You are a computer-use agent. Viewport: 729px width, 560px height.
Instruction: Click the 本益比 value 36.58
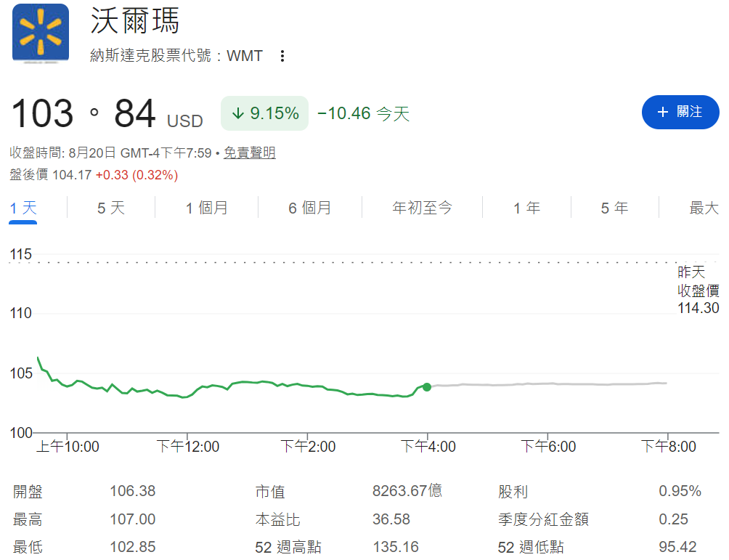pos(391,519)
